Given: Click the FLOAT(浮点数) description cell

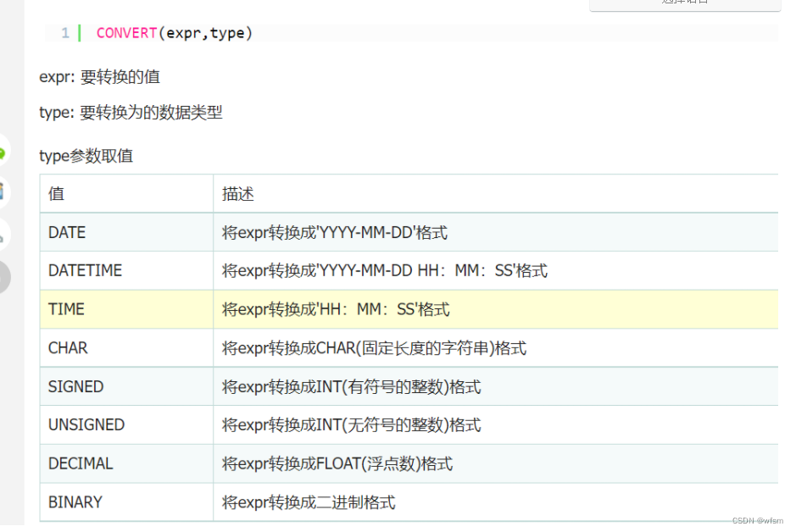Looking at the screenshot, I should point(495,463).
